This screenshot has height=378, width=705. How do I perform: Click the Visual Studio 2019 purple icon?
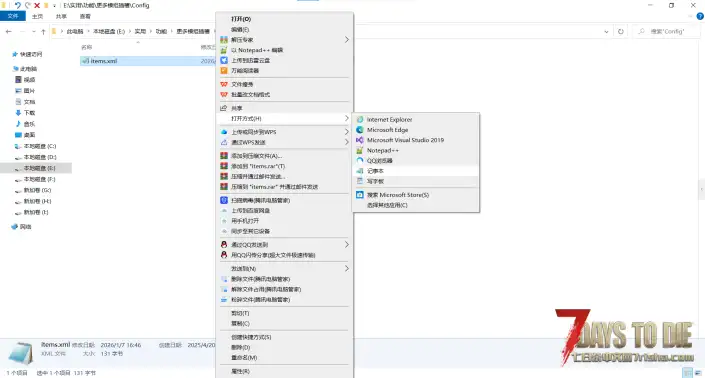(x=360, y=140)
